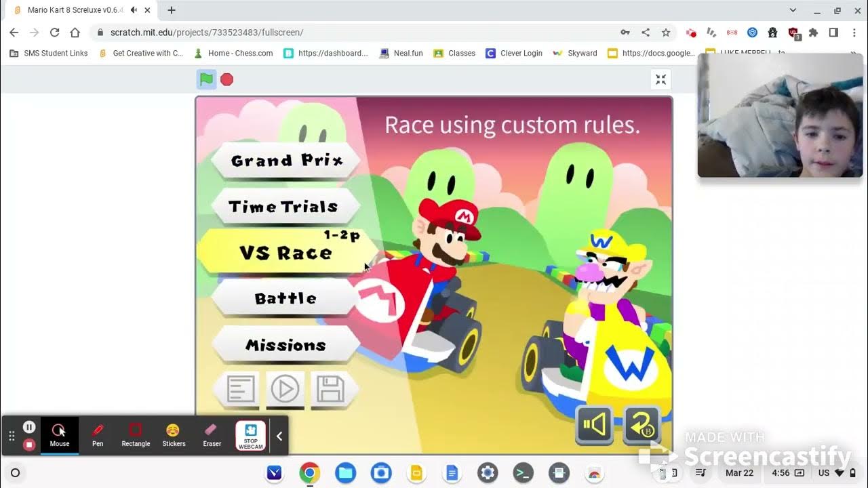Stop the Screencastify recording
Image resolution: width=868 pixels, height=488 pixels.
[29, 445]
